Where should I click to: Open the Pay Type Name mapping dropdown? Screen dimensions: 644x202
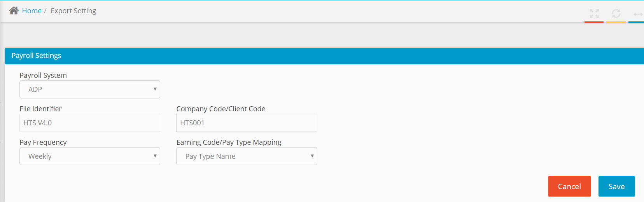tap(247, 156)
